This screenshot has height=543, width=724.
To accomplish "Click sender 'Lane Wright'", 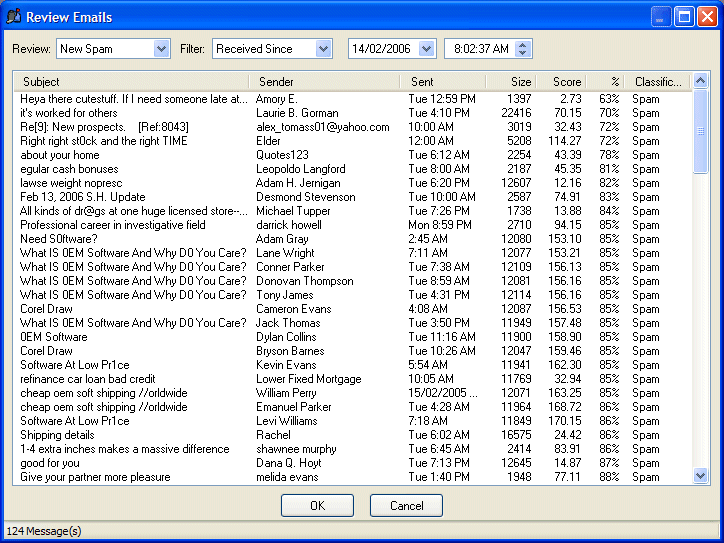I will [x=285, y=253].
